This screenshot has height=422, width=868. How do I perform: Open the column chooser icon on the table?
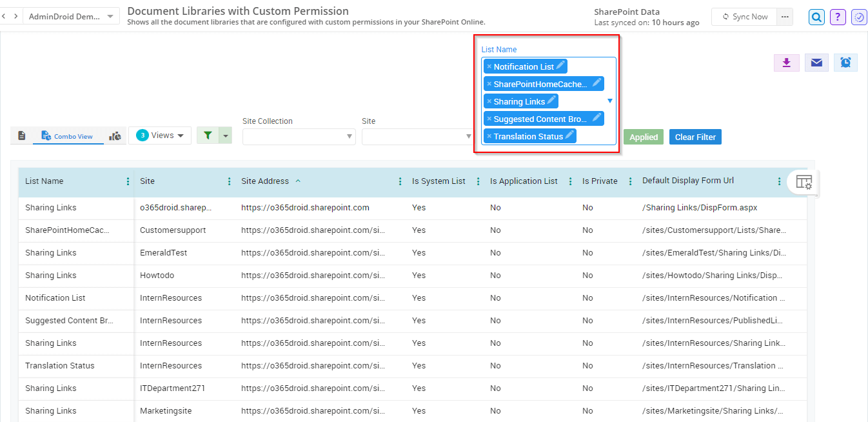[803, 182]
